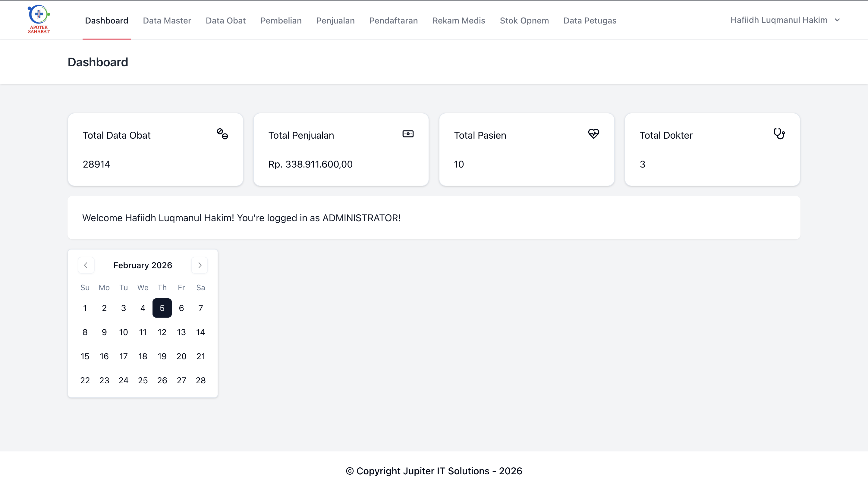Open the Data Obat menu
868x490 pixels.
click(226, 20)
